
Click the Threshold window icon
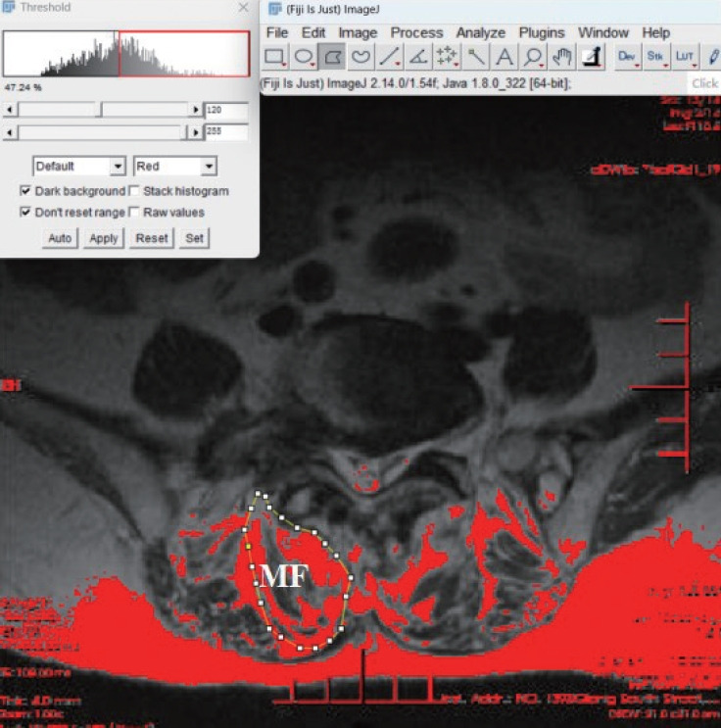tap(9, 7)
